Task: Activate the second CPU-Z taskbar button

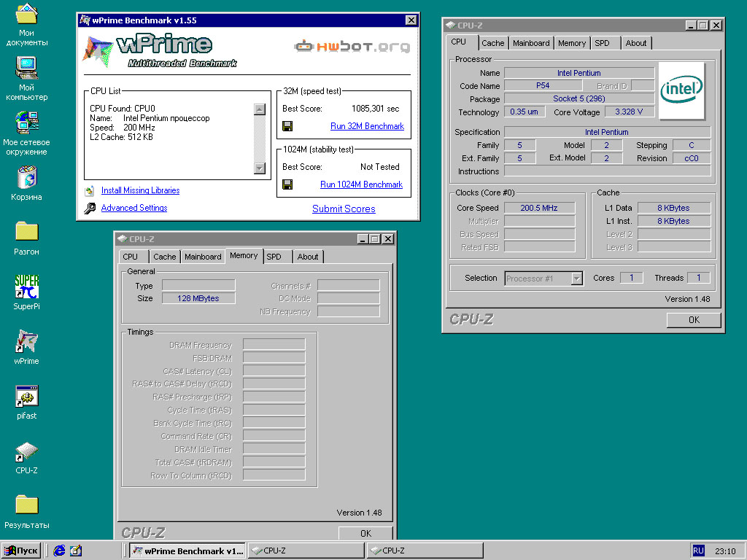Action: [x=425, y=551]
